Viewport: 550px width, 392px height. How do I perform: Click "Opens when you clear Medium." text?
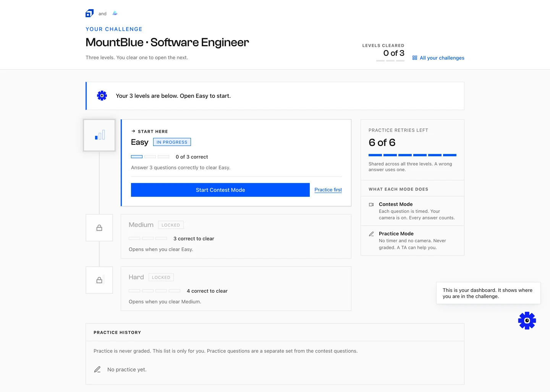pyautogui.click(x=165, y=302)
